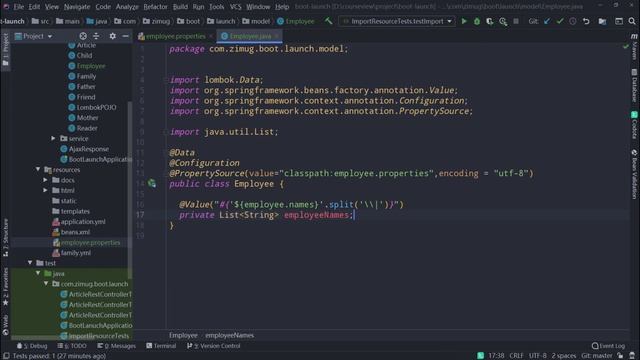Image resolution: width=640 pixels, height=360 pixels.
Task: Open the Terminal tool window
Action: 161,346
